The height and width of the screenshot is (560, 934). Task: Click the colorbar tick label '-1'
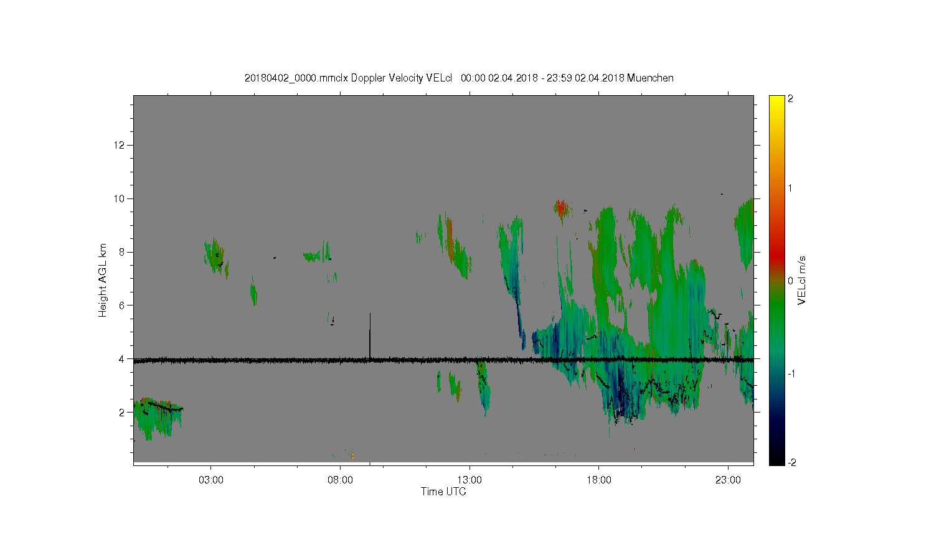[791, 373]
